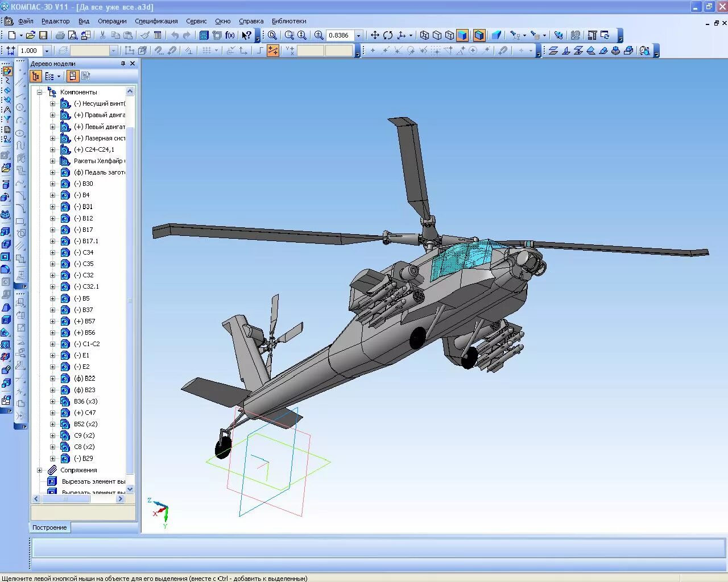Select Педаль component in tree
This screenshot has width=728, height=582.
pyautogui.click(x=100, y=172)
